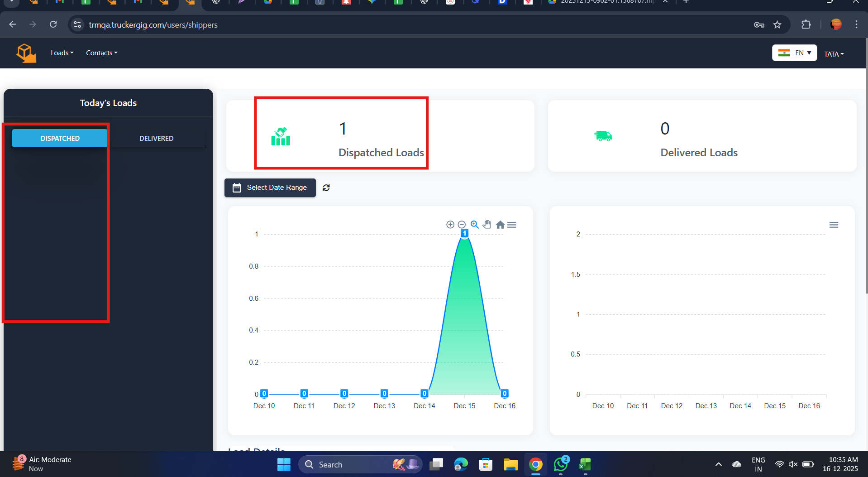
Task: Click the dispatched loads handshake icon
Action: [x=281, y=136]
